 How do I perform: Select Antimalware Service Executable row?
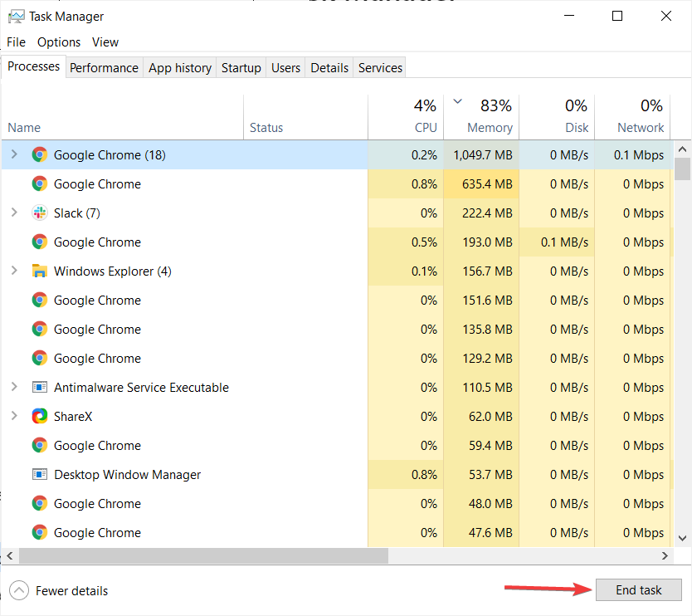point(337,387)
